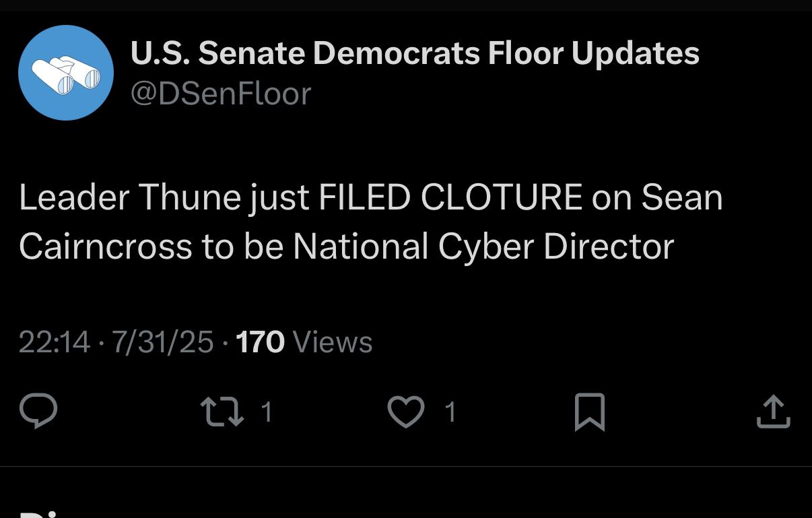Viewport: 812px width, 518px height.
Task: Click the name Sean in the tweet text
Action: coord(681,198)
